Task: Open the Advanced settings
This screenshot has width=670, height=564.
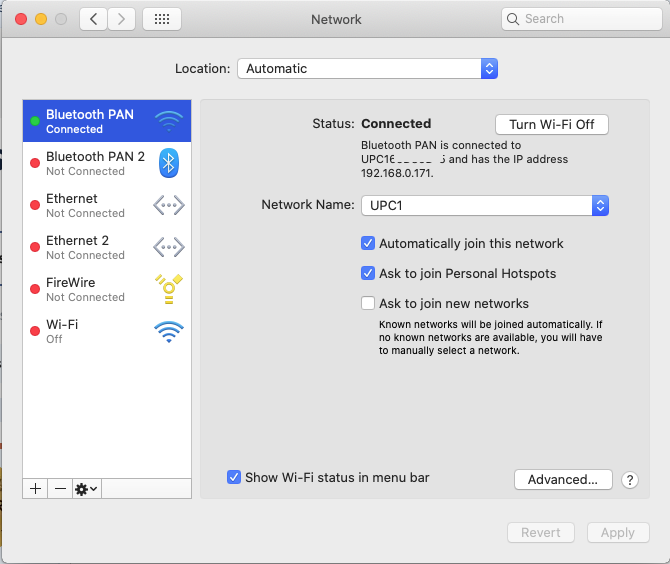Action: [x=563, y=480]
